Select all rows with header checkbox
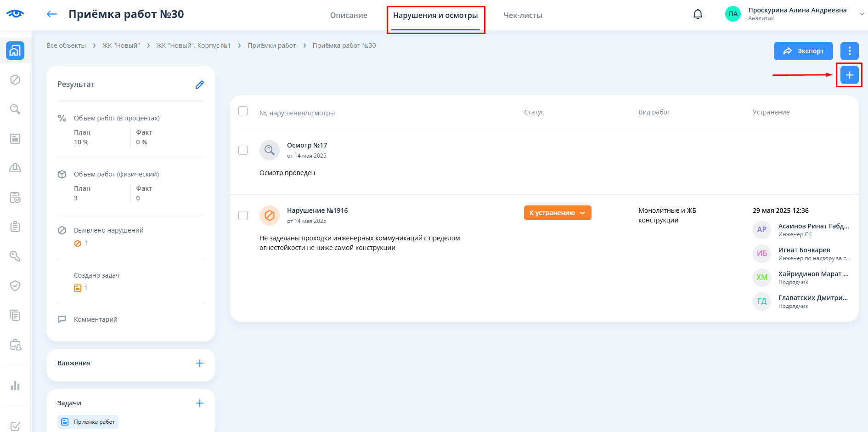Viewport: 868px width, 432px height. (x=243, y=111)
